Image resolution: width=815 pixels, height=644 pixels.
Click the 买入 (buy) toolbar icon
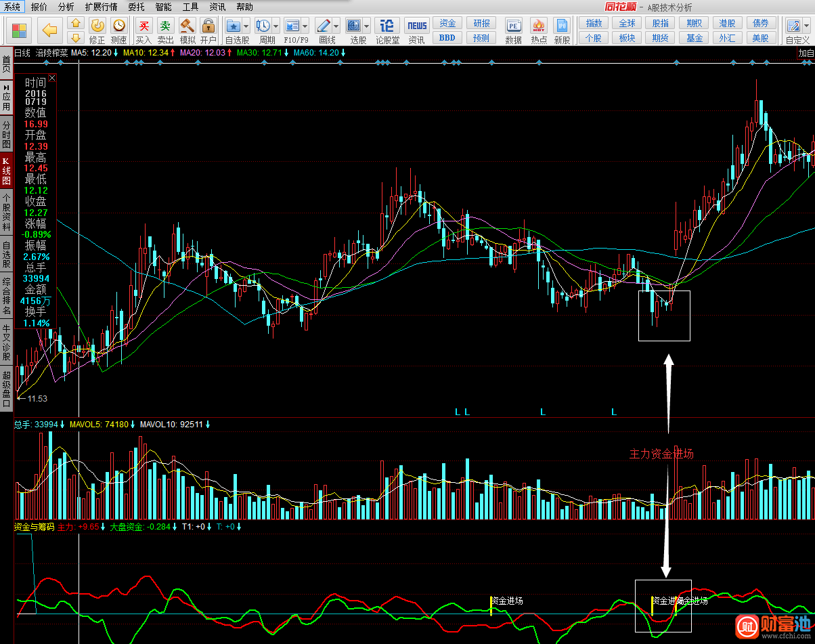coord(144,26)
